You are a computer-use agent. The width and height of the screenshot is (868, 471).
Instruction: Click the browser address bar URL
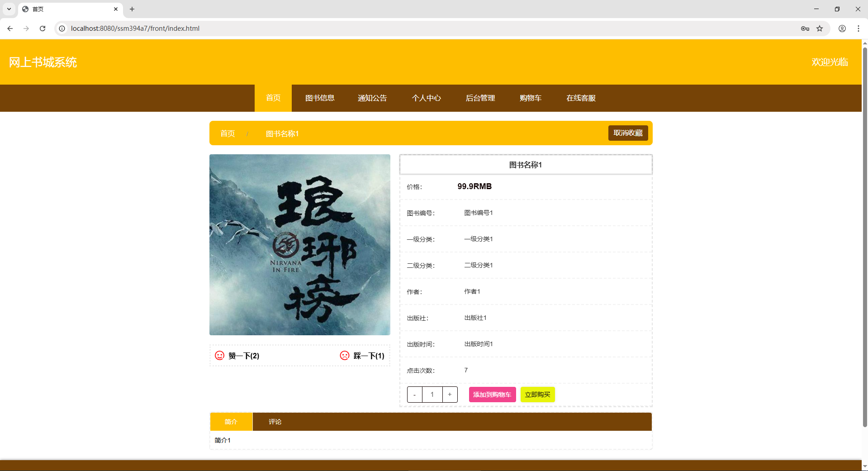[x=135, y=29]
